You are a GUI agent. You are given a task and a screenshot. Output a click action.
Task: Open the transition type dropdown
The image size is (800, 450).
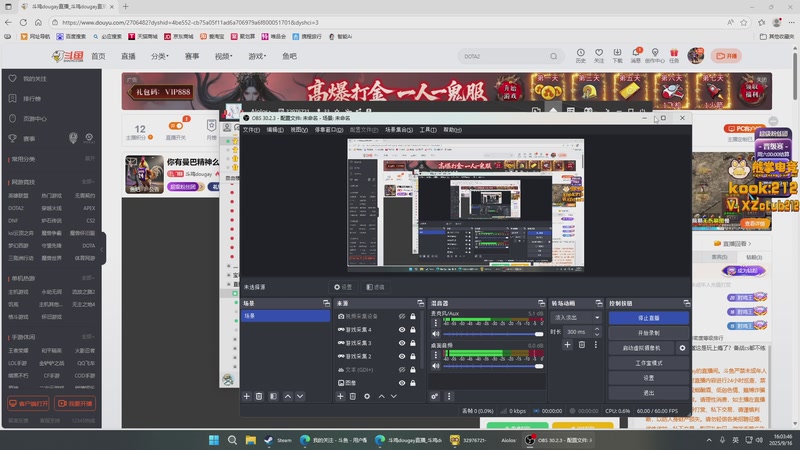click(x=576, y=317)
